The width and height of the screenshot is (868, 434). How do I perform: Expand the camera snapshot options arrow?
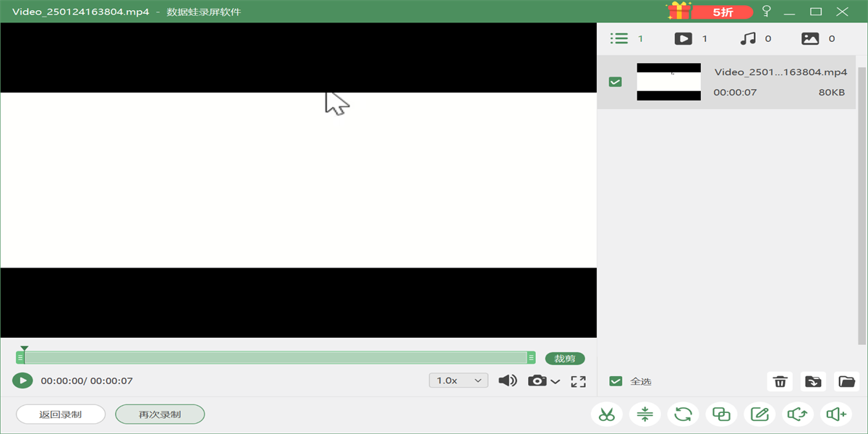tap(556, 381)
